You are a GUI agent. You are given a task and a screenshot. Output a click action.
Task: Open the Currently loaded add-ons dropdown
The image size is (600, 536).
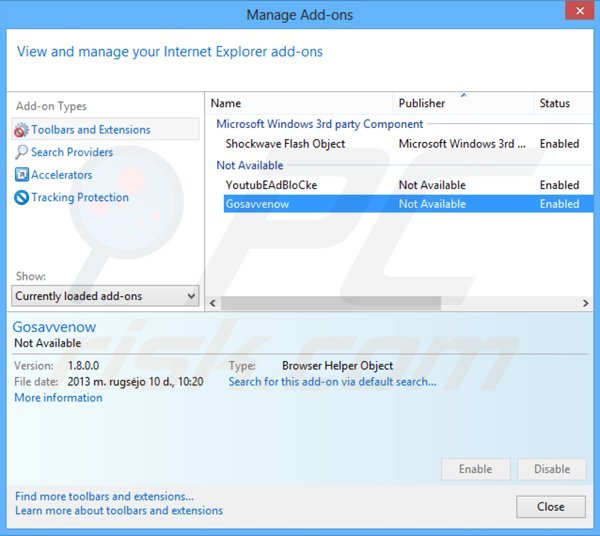point(105,296)
